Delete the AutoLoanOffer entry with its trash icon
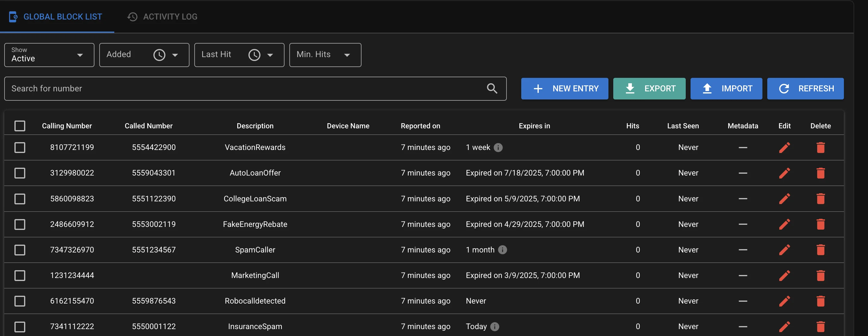868x336 pixels. click(820, 173)
